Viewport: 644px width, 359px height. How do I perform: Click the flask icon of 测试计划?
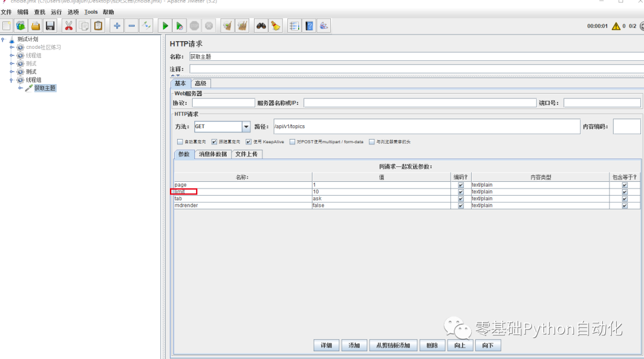(12, 39)
